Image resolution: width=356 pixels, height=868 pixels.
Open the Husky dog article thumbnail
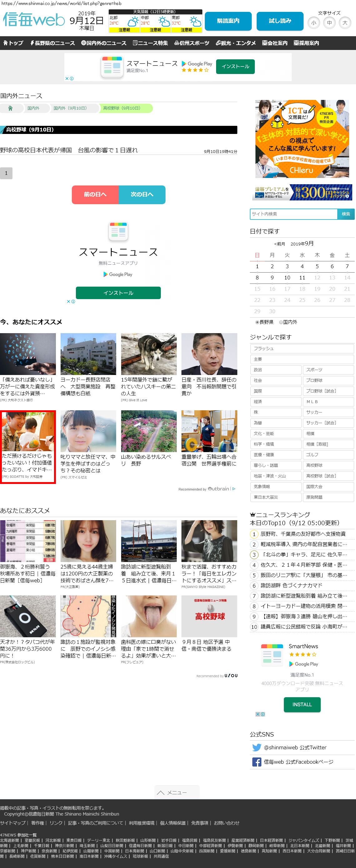click(x=149, y=354)
